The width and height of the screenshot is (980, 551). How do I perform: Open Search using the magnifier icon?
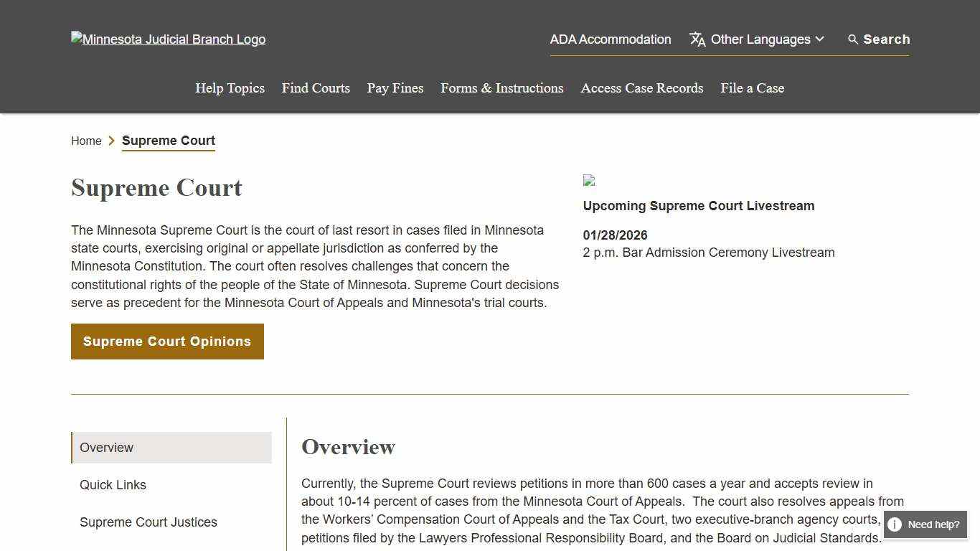pyautogui.click(x=852, y=39)
